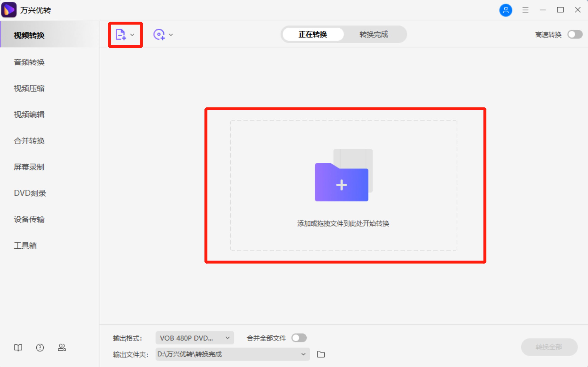Expand the add files dropdown arrow
Image resolution: width=588 pixels, height=367 pixels.
coord(132,35)
